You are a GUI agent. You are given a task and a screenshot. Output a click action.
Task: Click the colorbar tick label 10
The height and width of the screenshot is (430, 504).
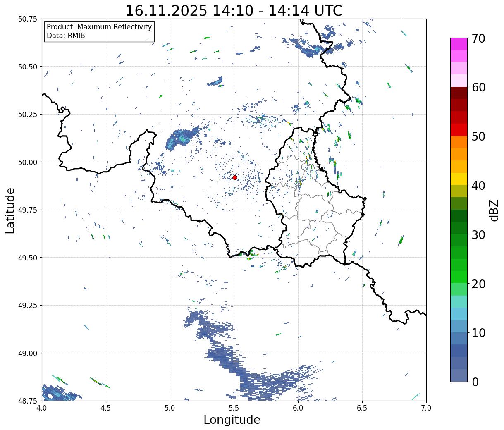click(478, 332)
